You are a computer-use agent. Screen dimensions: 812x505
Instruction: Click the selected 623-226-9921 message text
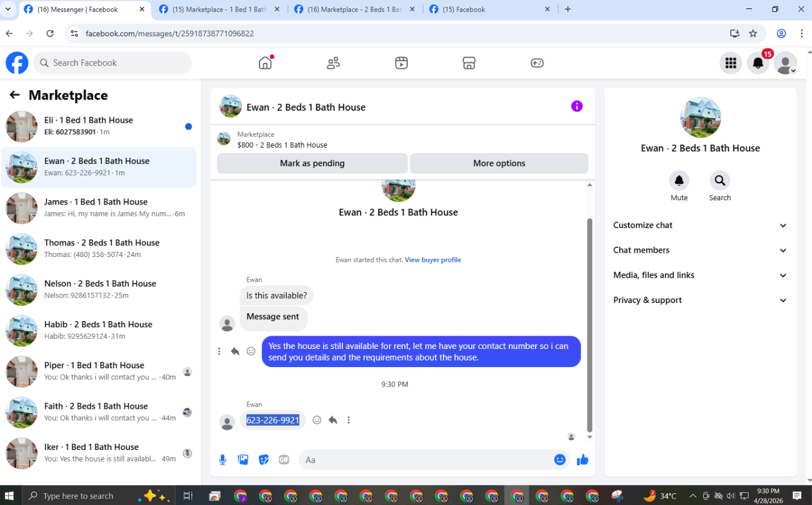coord(273,420)
